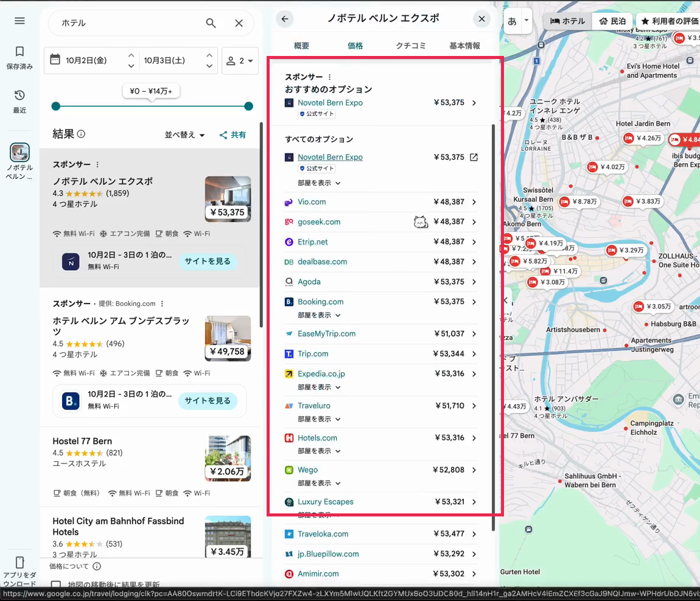Switch to the クチコミ tab
This screenshot has width=700, height=601.
click(410, 46)
